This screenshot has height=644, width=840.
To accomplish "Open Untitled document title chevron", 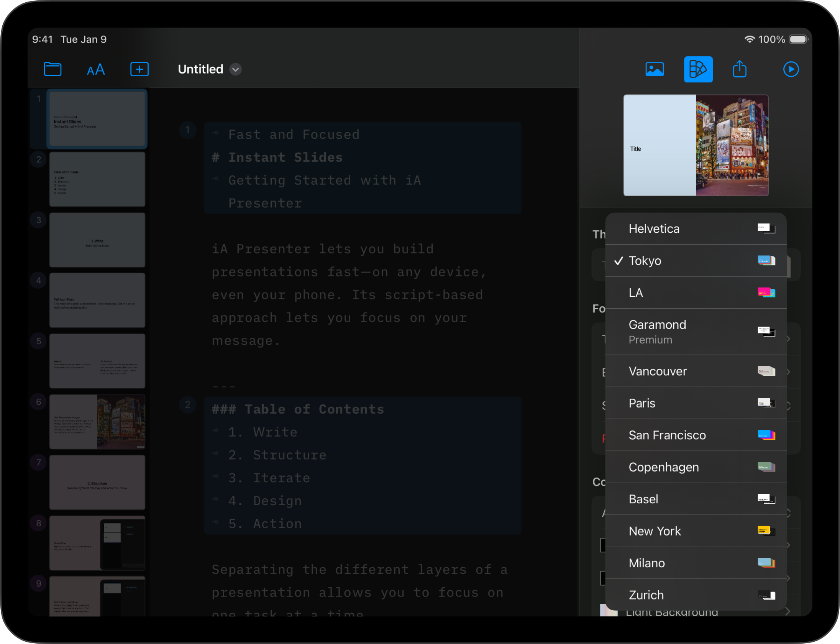I will [235, 69].
